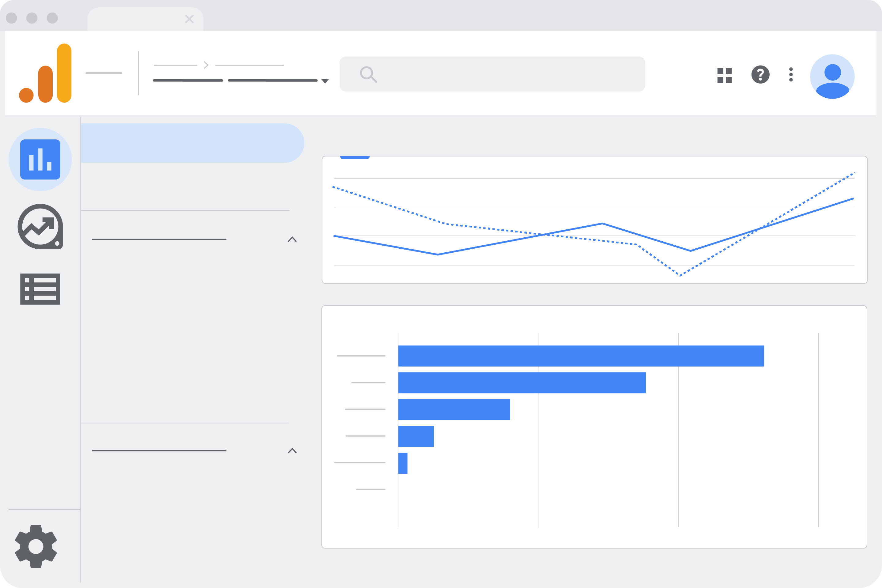The width and height of the screenshot is (882, 588).
Task: Close the browser tab with X
Action: [x=189, y=19]
